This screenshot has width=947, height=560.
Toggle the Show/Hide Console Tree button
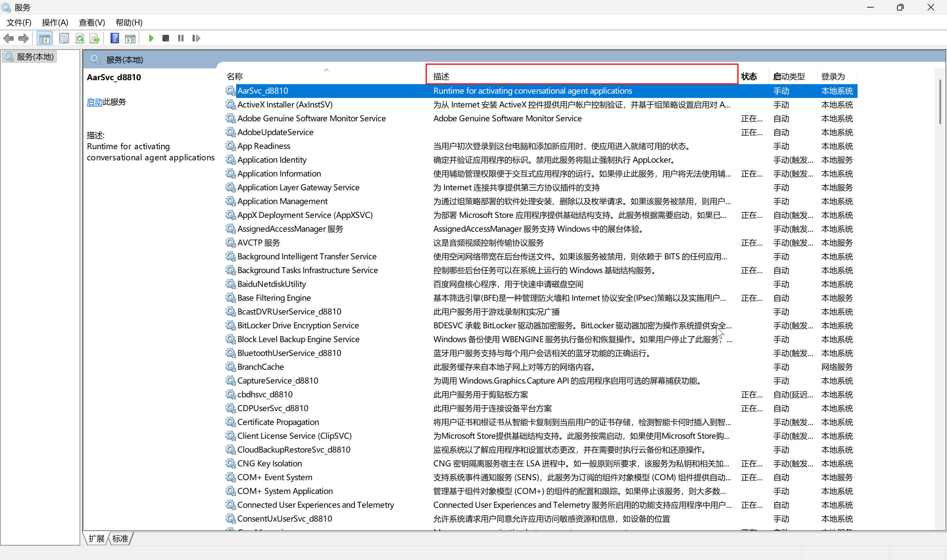click(x=44, y=38)
